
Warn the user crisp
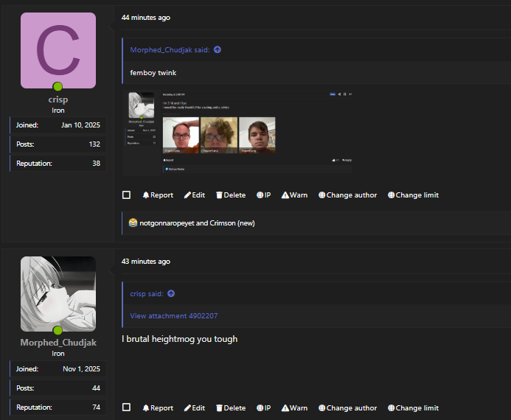click(295, 195)
